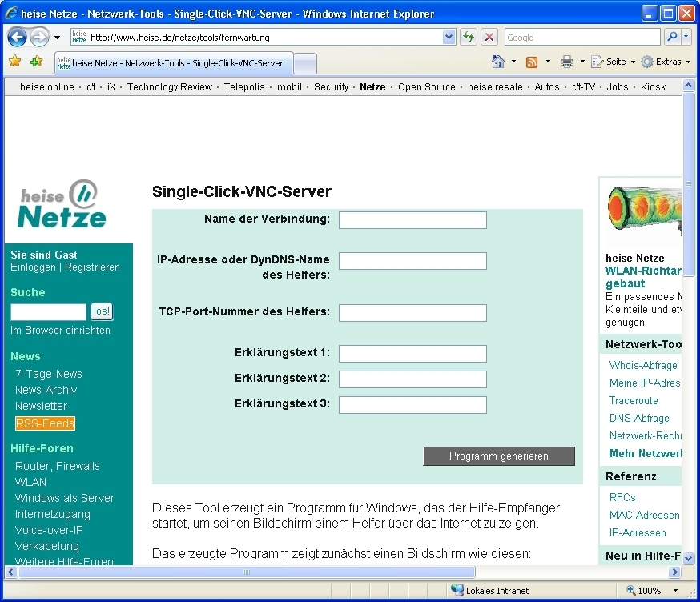The width and height of the screenshot is (700, 602).
Task: Click the Lokales Intranet zone icon
Action: (457, 590)
